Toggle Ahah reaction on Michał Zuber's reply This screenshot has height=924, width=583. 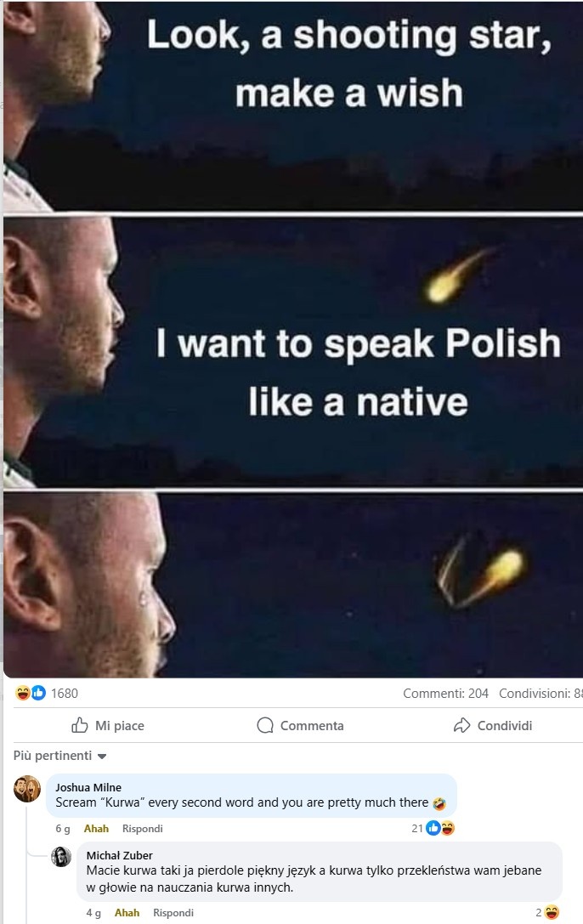coord(127,913)
